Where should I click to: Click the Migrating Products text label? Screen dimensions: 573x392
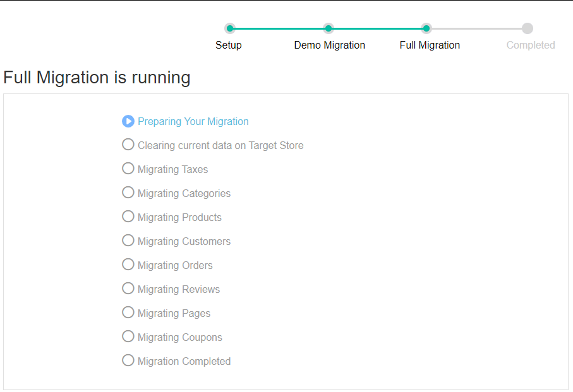(179, 218)
